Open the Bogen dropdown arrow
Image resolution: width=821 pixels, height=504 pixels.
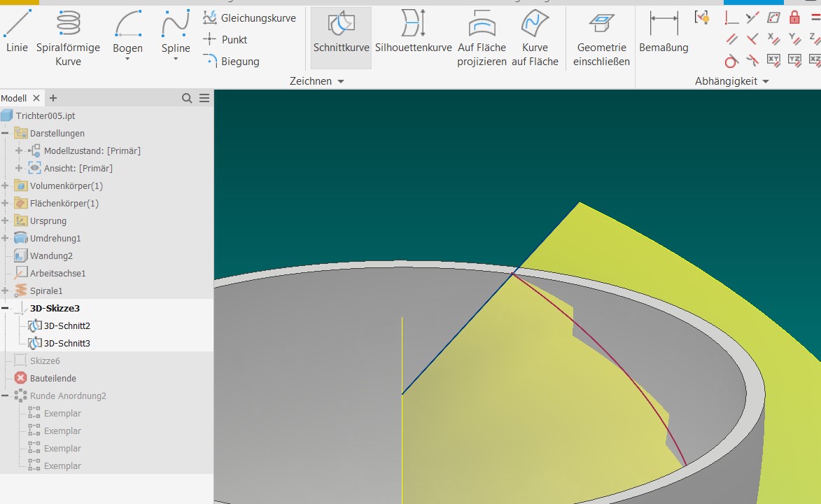127,59
